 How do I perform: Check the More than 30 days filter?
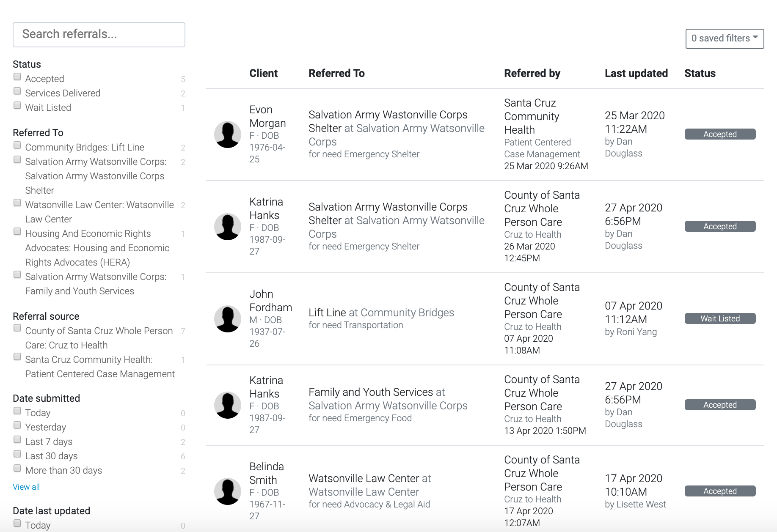tap(17, 468)
